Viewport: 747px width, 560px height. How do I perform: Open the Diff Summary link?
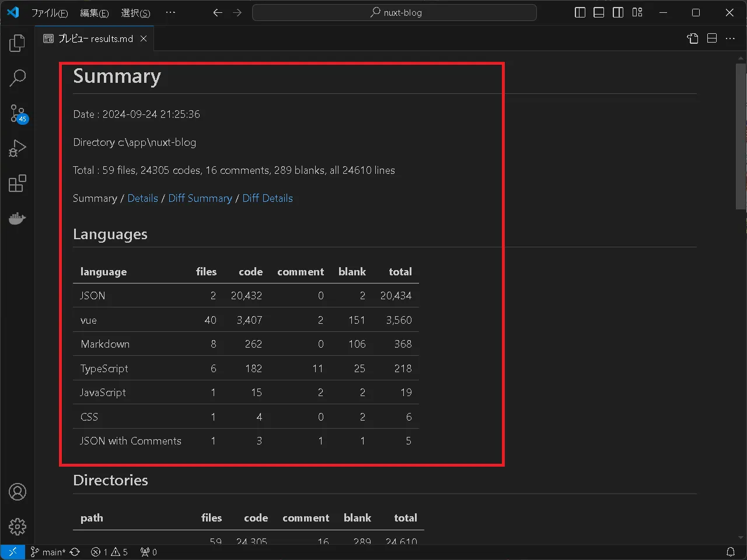tap(200, 198)
